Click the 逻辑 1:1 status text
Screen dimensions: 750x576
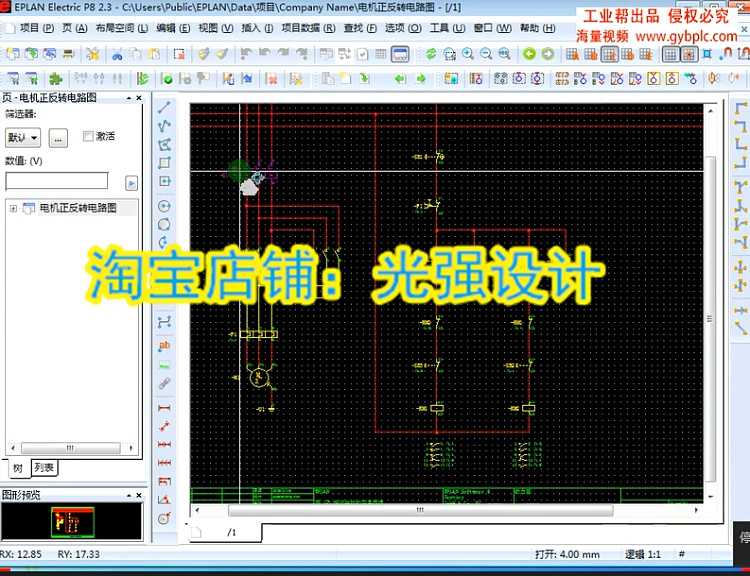click(642, 554)
